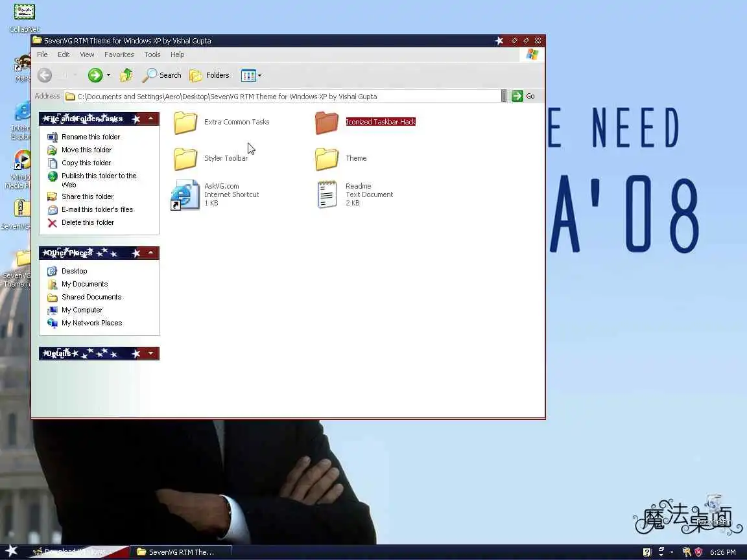The image size is (747, 560).
Task: Click E-mail this folder's files
Action: [91, 209]
